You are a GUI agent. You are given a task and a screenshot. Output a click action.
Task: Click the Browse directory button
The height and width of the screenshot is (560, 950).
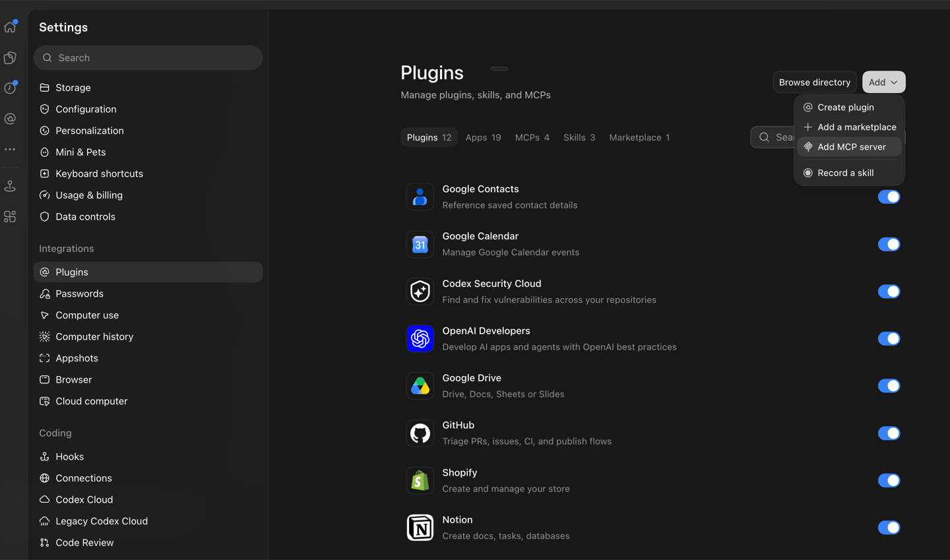(x=815, y=82)
